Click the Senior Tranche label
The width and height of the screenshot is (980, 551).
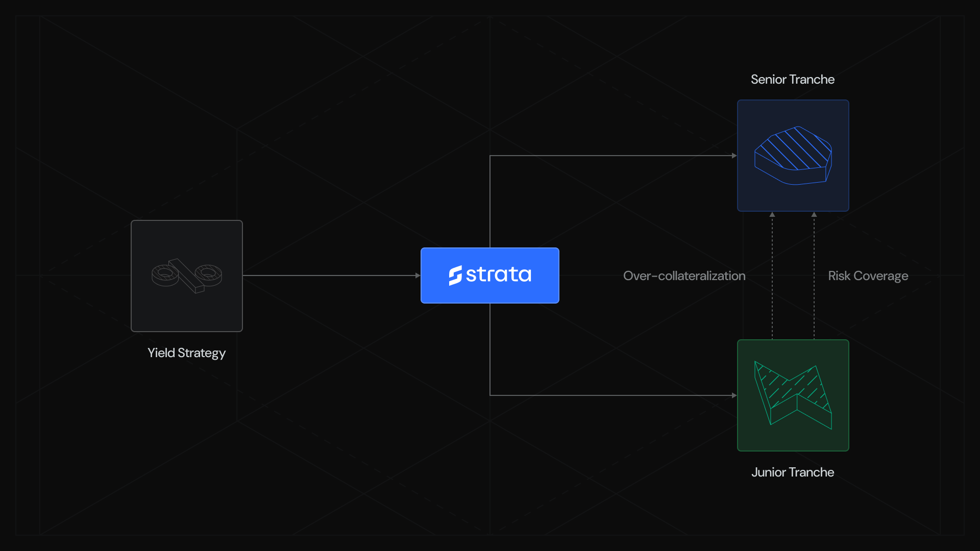click(x=792, y=80)
